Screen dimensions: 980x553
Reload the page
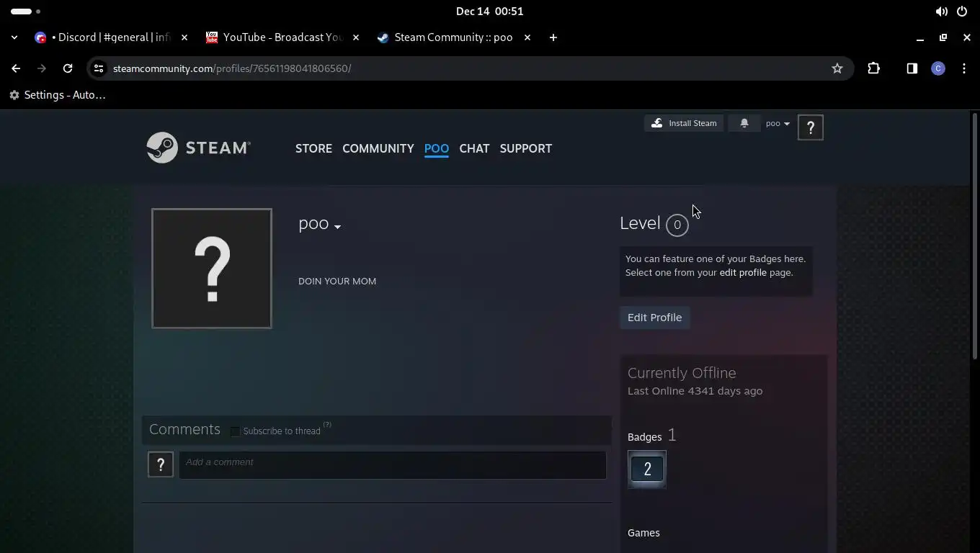[x=68, y=68]
